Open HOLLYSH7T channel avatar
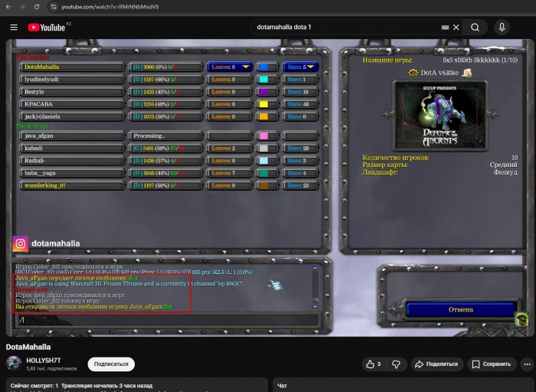Image resolution: width=536 pixels, height=392 pixels. coord(14,364)
